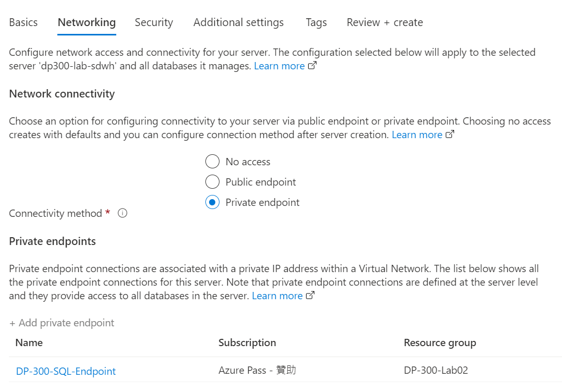Click external-link icon after Private endpoints Learn more
Screen dimensions: 562x392
click(310, 296)
